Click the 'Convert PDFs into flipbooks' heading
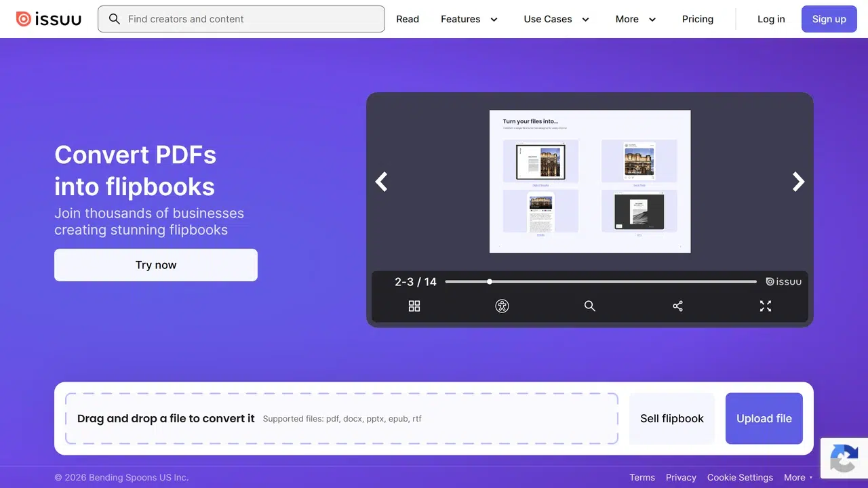868x488 pixels. [x=135, y=171]
